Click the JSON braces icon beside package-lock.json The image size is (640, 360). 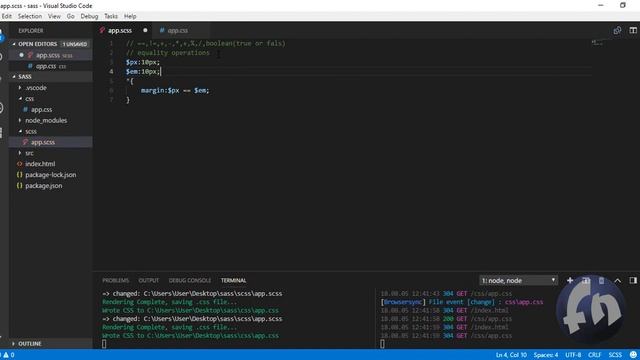point(19,175)
